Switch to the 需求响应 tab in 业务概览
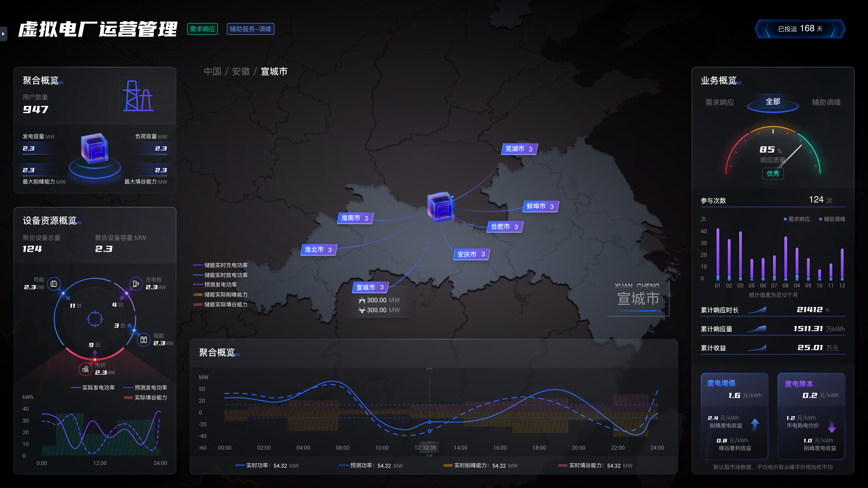Viewport: 868px width, 488px height. 719,102
